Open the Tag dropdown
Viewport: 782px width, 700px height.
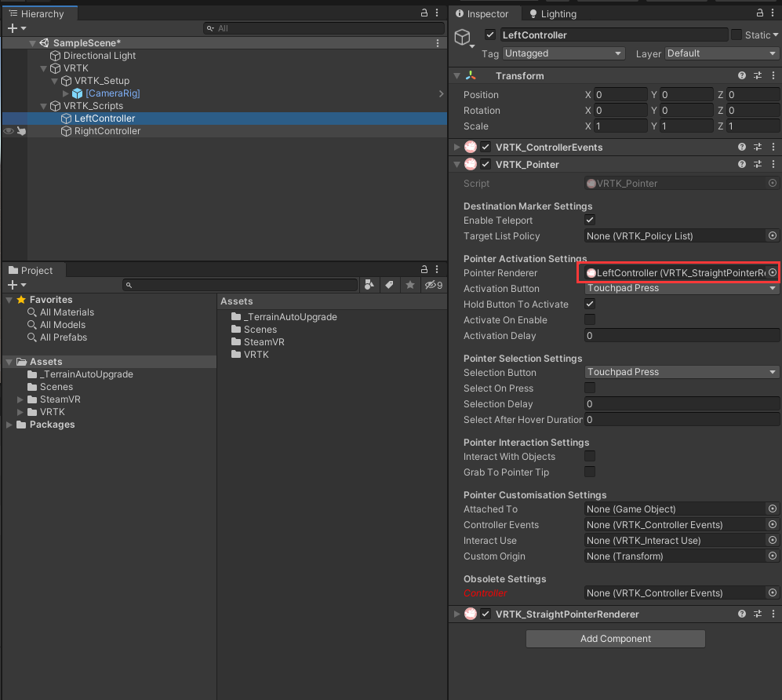[x=564, y=53]
